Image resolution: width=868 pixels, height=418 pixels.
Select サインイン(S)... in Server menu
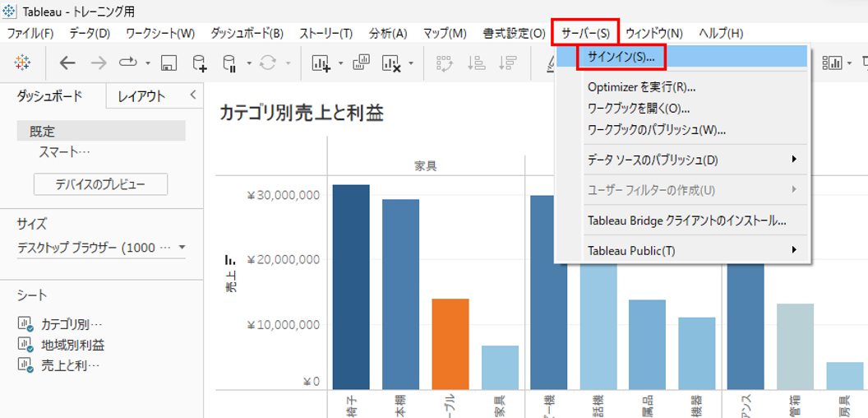pos(682,57)
